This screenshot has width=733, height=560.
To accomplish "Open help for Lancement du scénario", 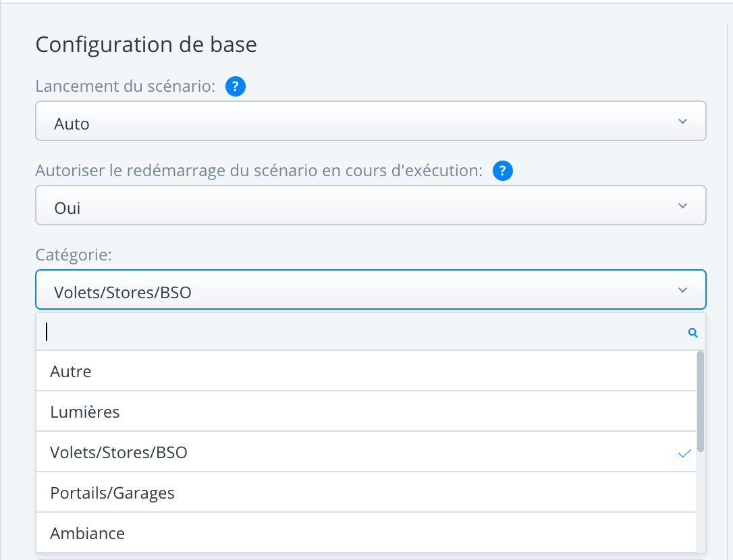I will pyautogui.click(x=235, y=86).
